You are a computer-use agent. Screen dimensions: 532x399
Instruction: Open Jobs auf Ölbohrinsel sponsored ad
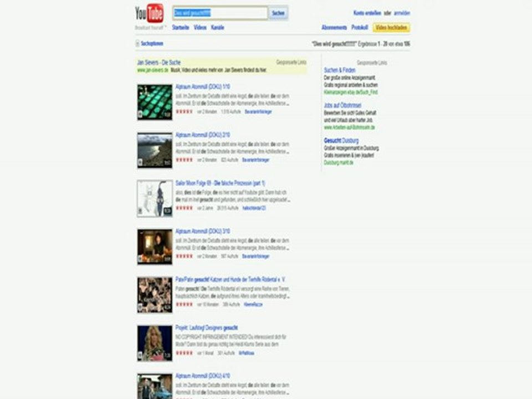(x=342, y=105)
